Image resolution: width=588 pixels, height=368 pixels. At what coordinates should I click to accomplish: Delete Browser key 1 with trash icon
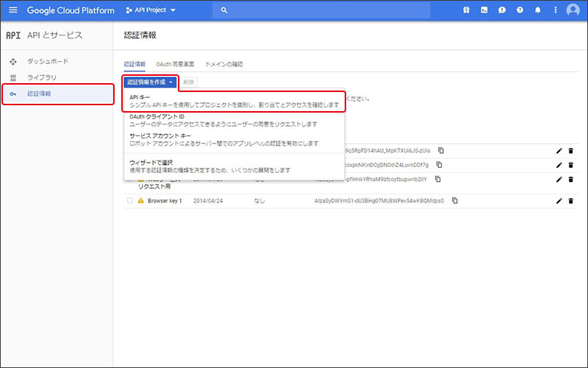point(571,201)
